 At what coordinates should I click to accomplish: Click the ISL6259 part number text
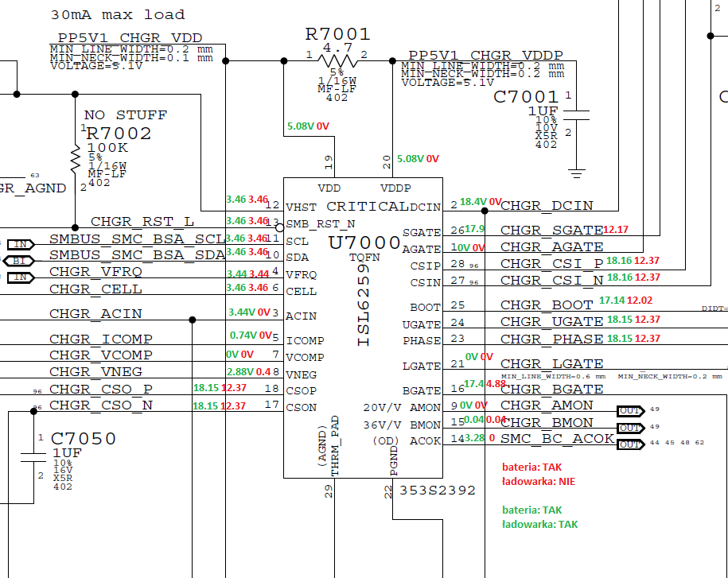(x=364, y=305)
